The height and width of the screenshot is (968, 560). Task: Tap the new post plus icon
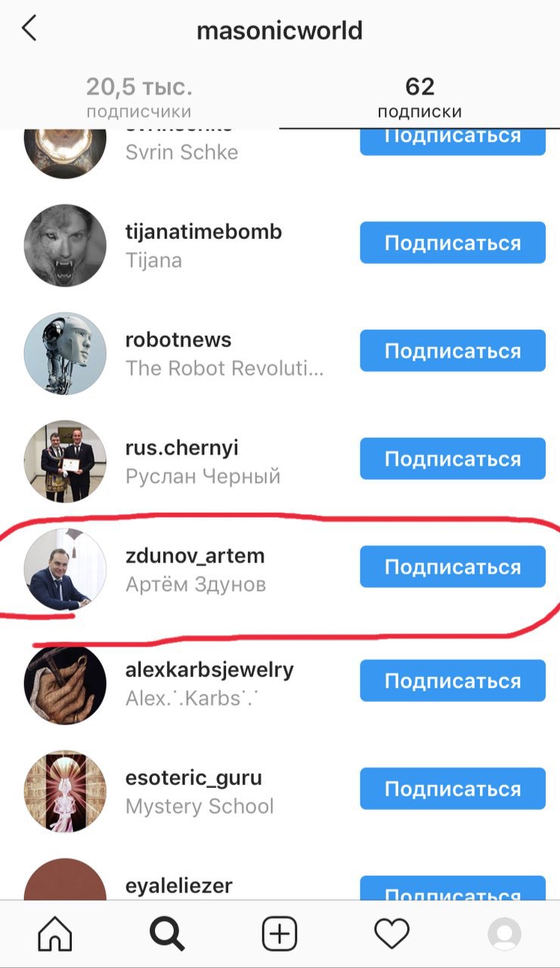click(x=280, y=934)
